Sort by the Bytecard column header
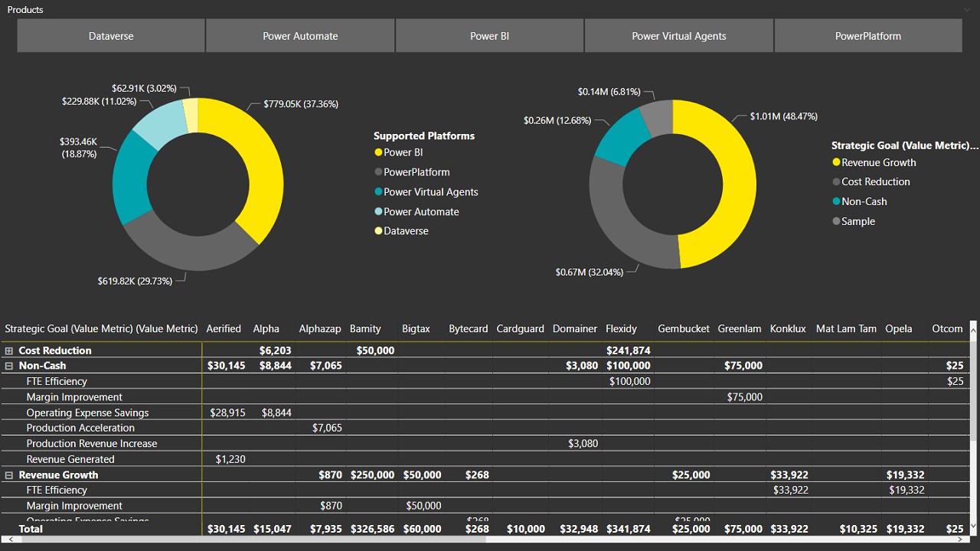The width and height of the screenshot is (980, 551). coord(469,328)
